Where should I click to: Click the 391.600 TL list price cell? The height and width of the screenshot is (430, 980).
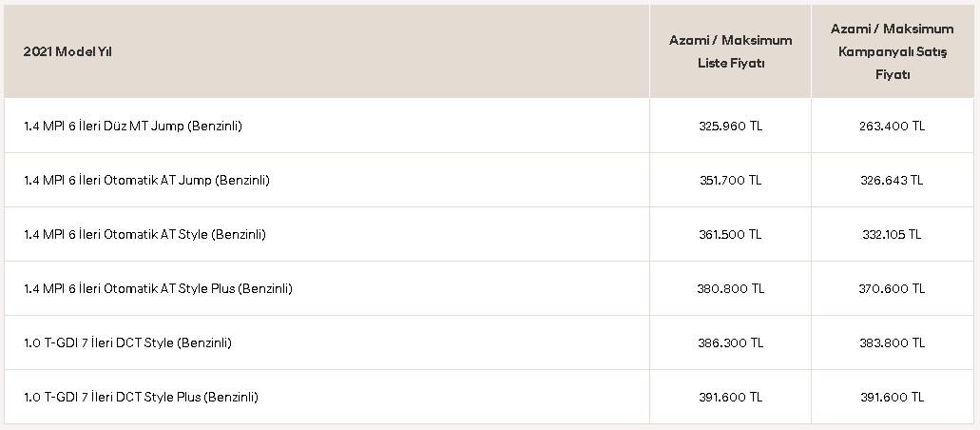point(731,398)
